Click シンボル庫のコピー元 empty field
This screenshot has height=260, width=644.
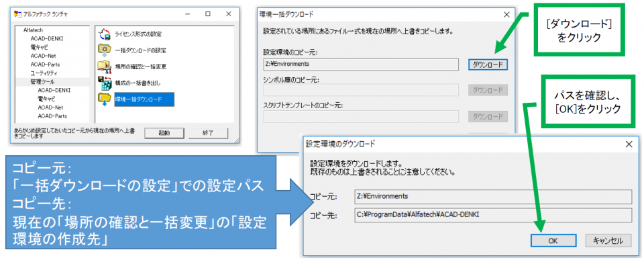(361, 90)
